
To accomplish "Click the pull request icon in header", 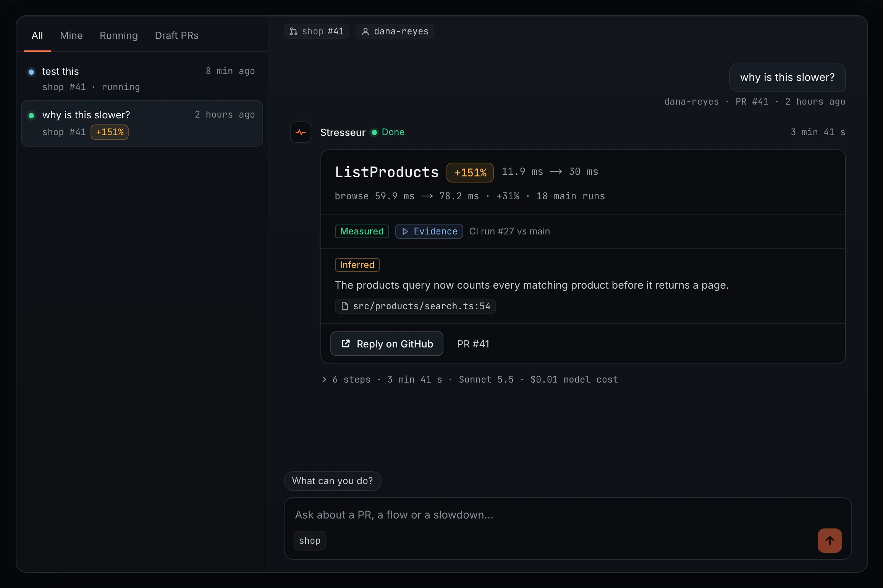I will (293, 31).
